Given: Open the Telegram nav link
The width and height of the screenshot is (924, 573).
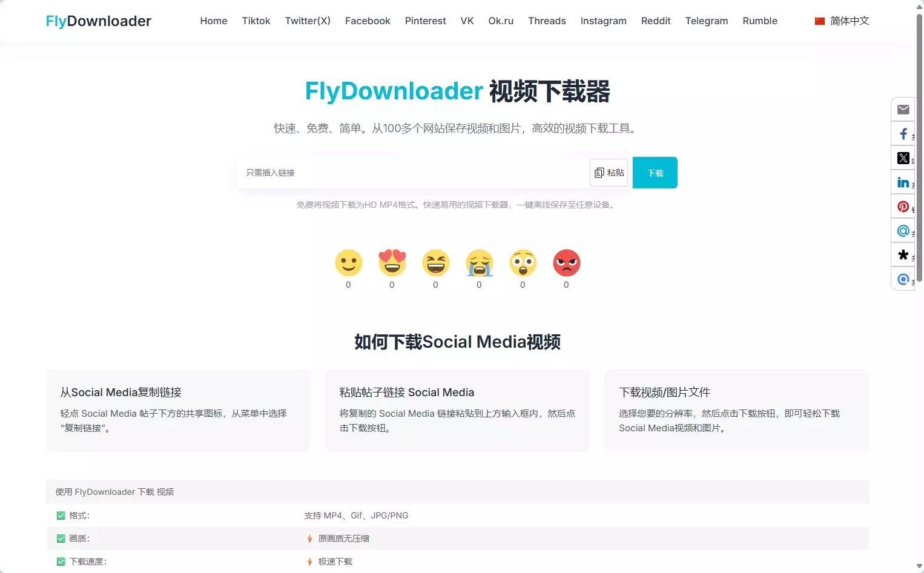Looking at the screenshot, I should [707, 21].
